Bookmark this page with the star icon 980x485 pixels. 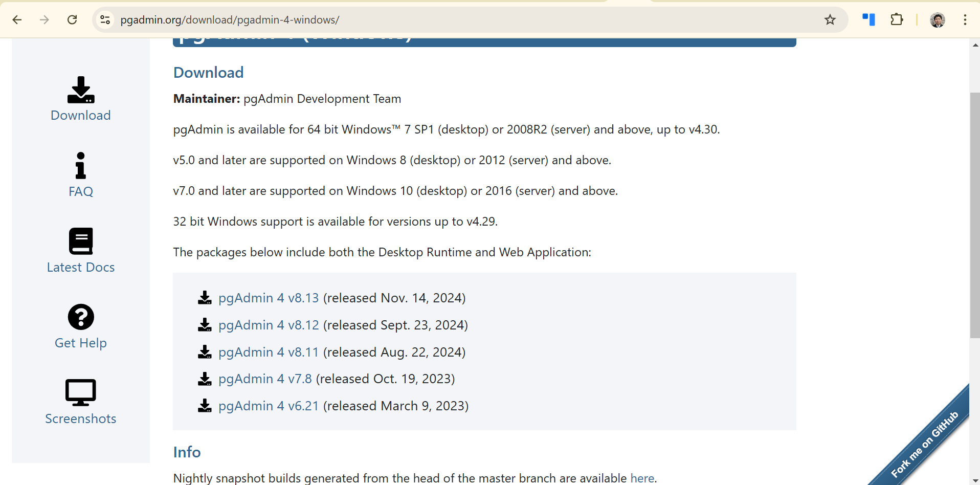click(830, 20)
